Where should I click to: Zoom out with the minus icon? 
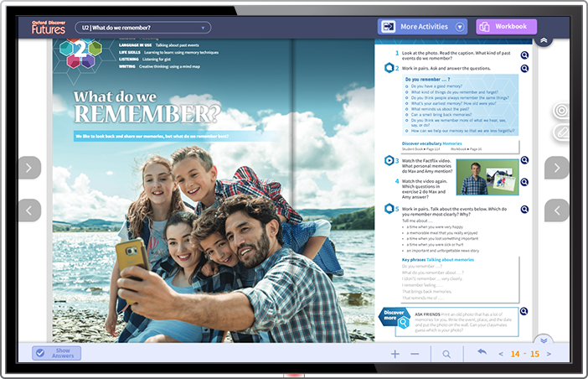point(415,354)
